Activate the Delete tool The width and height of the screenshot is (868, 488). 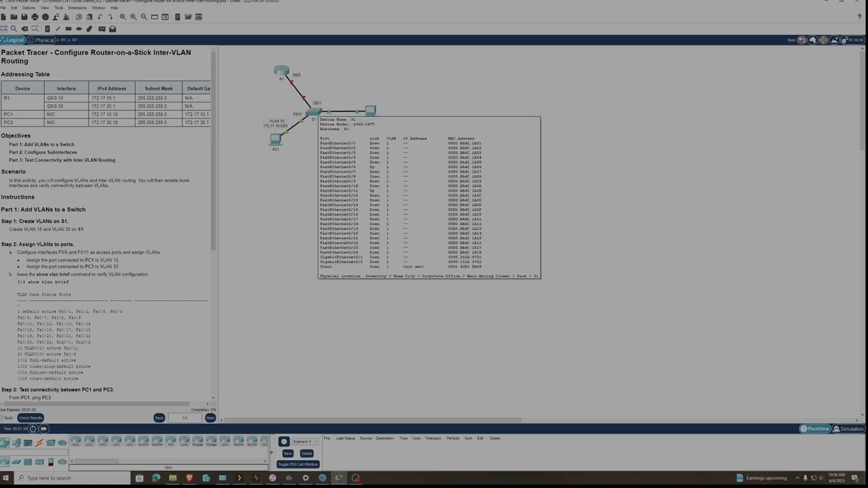point(25,28)
